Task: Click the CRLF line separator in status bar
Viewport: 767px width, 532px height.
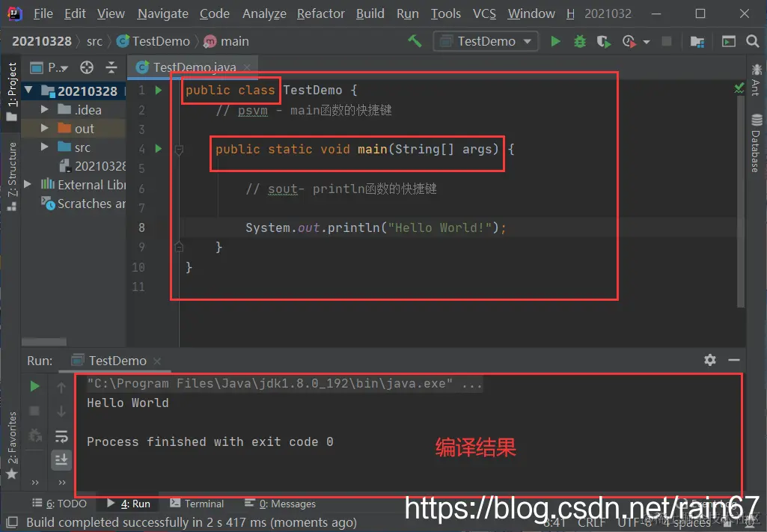Action: point(592,523)
